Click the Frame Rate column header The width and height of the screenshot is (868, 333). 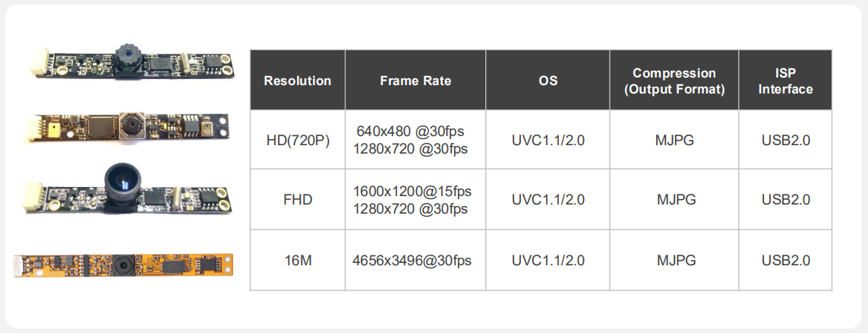415,81
